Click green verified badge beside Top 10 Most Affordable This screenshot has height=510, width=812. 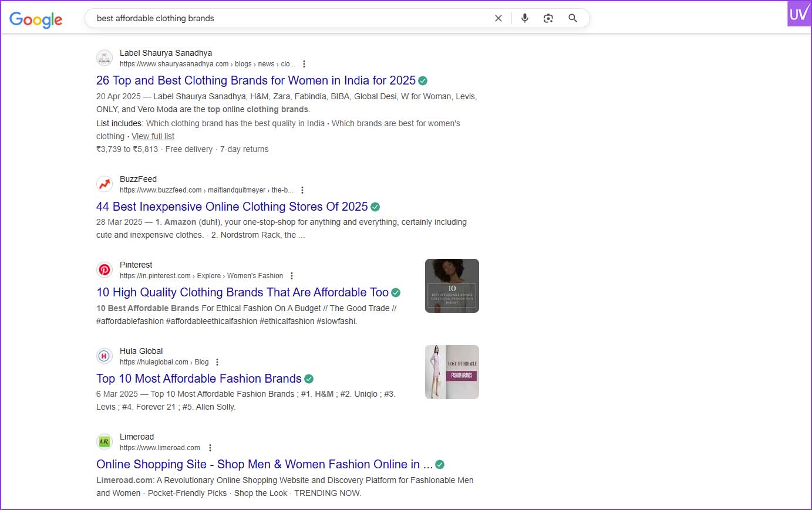(x=309, y=379)
